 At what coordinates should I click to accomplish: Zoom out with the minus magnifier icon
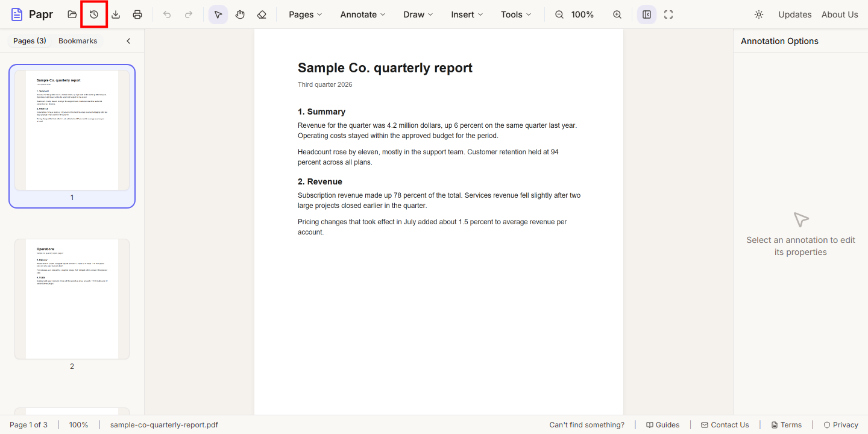pyautogui.click(x=559, y=14)
